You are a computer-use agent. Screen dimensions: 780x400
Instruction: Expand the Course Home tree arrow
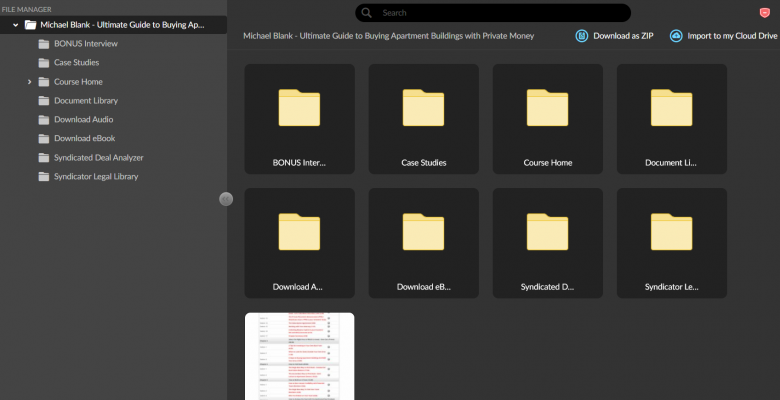[29, 82]
